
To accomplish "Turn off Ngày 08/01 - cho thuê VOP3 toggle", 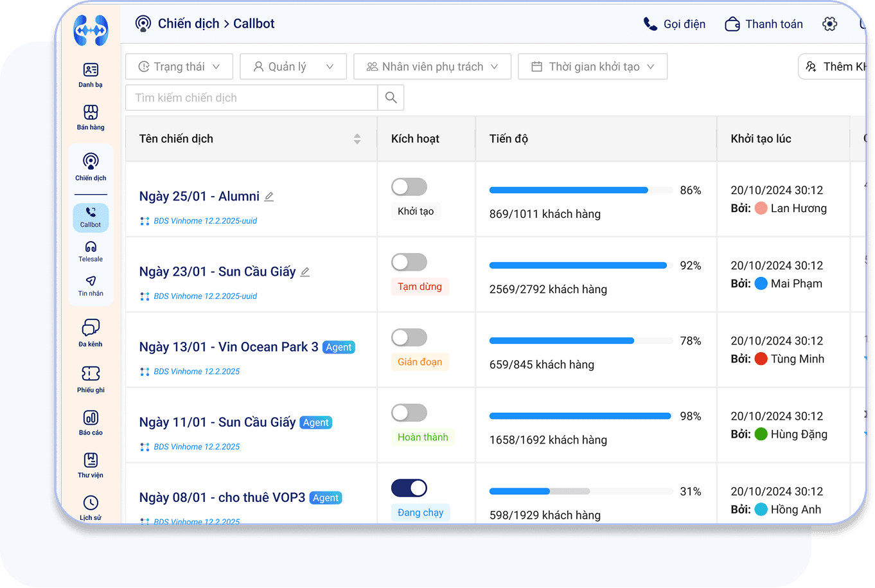I will (x=409, y=488).
